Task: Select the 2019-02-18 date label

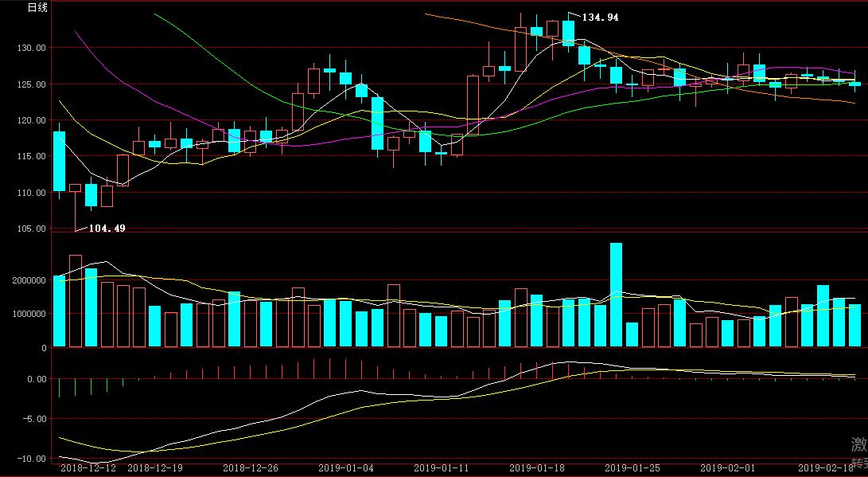Action: tap(826, 468)
